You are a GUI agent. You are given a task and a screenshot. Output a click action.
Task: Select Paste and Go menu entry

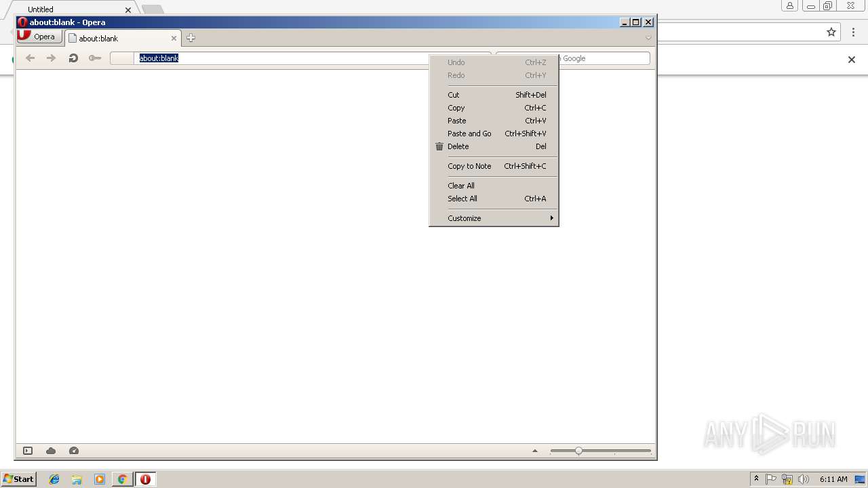pyautogui.click(x=494, y=134)
